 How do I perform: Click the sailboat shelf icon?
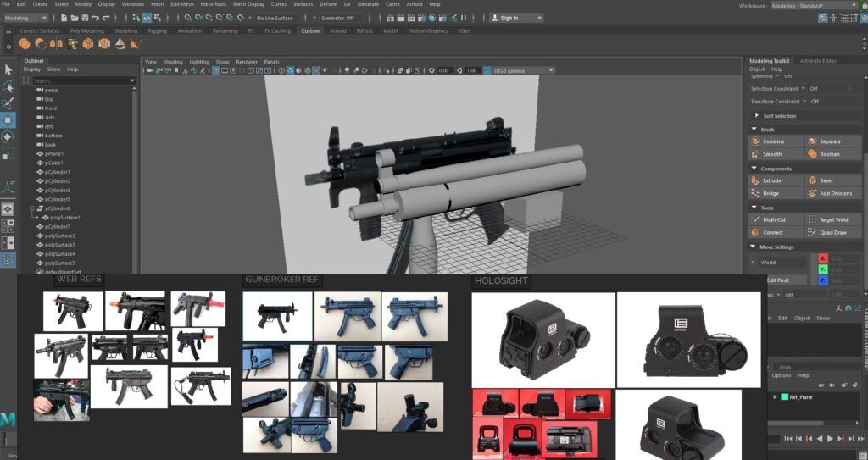[120, 44]
